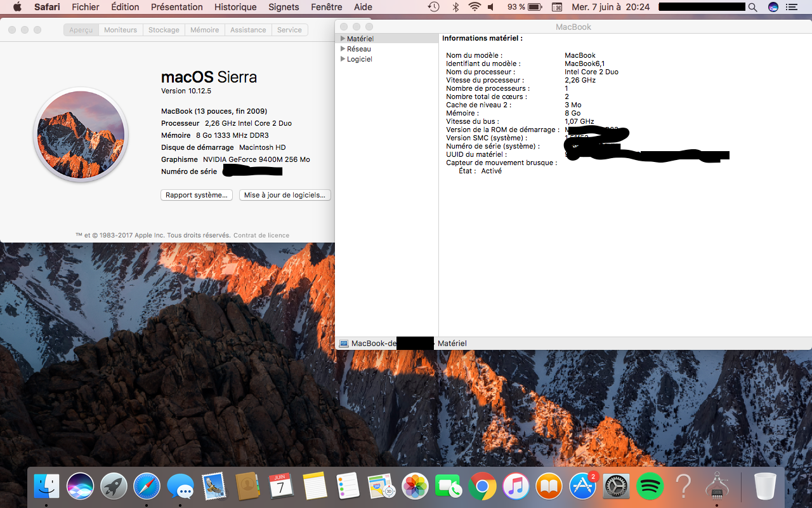
Task: Open the Bluetooth status menu
Action: click(455, 7)
